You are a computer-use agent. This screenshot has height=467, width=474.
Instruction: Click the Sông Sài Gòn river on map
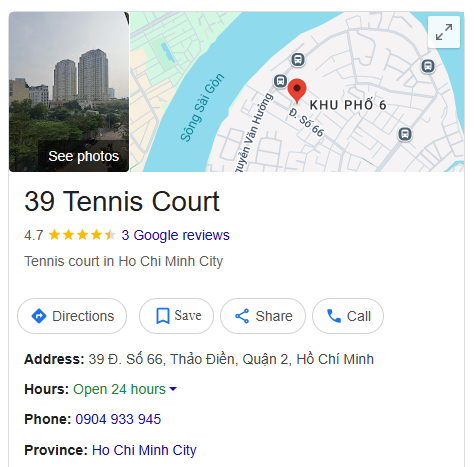tap(202, 107)
